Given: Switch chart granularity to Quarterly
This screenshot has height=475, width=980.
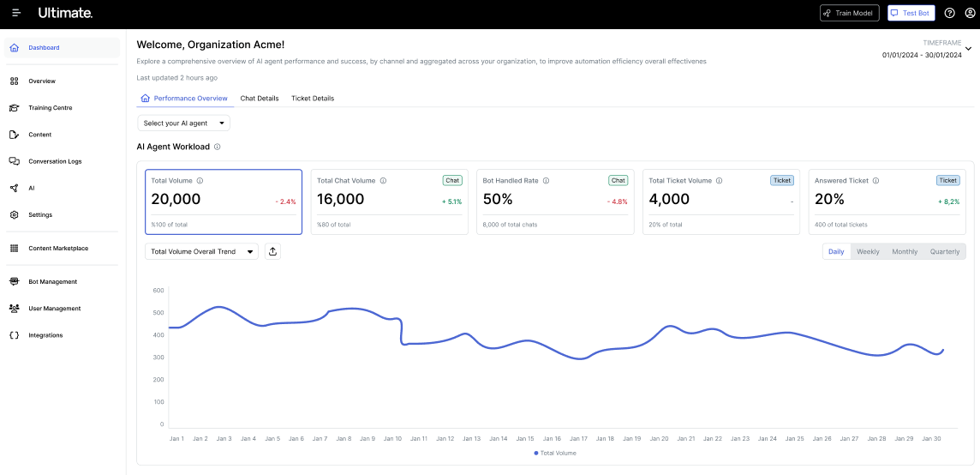Looking at the screenshot, I should tap(945, 251).
